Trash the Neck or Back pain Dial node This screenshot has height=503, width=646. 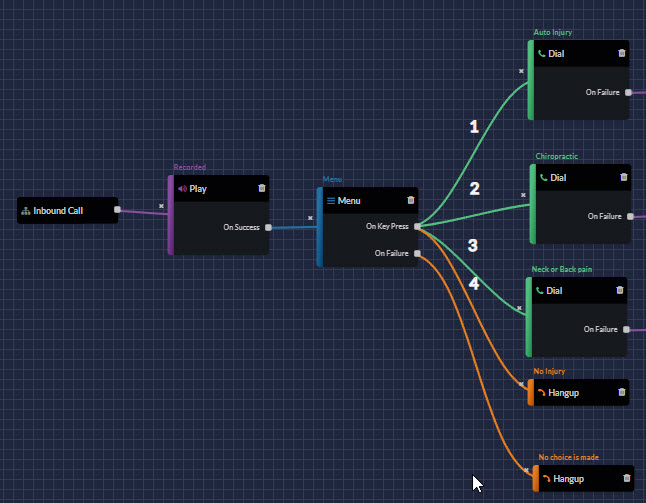620,290
